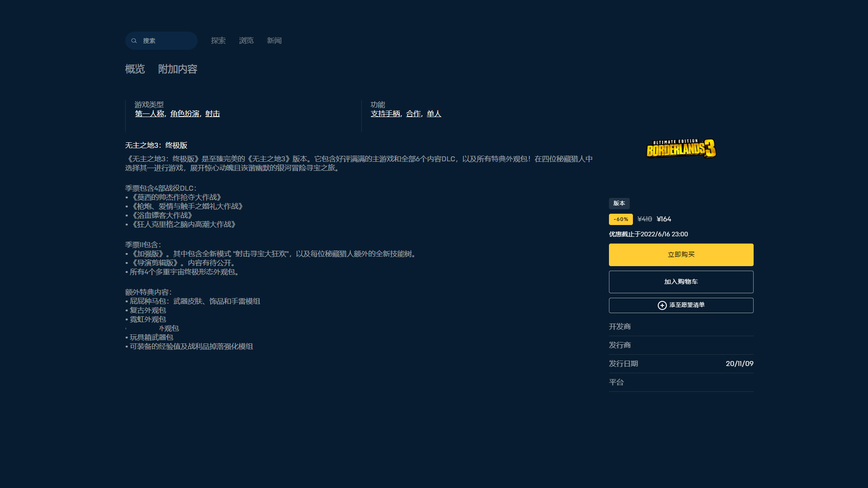Open the 射击 genre link
Screen dimensions: 868x488
212,114
